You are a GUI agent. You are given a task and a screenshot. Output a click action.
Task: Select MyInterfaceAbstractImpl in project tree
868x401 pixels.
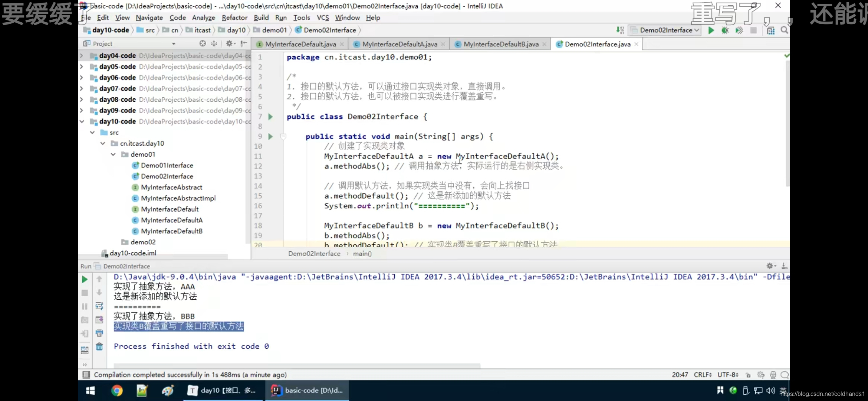178,198
